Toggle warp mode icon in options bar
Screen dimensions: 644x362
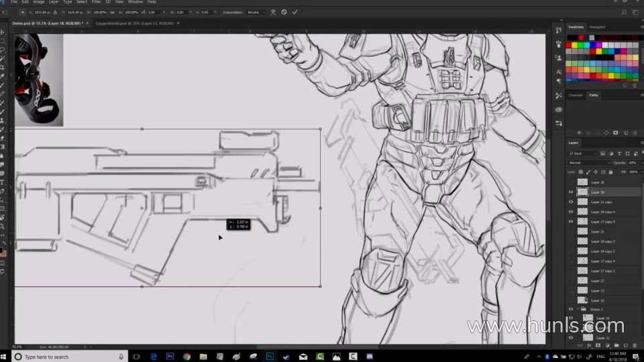pos(274,12)
